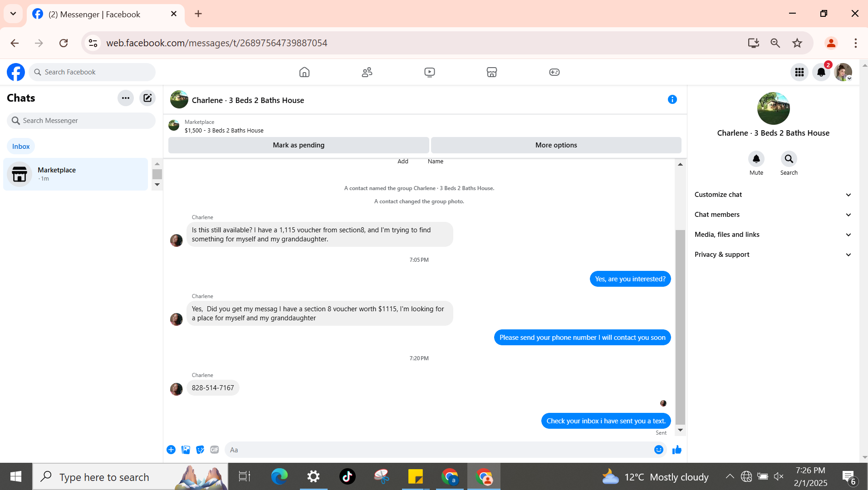
Task: Click Charlene's avatar beside phone number
Action: pyautogui.click(x=177, y=389)
